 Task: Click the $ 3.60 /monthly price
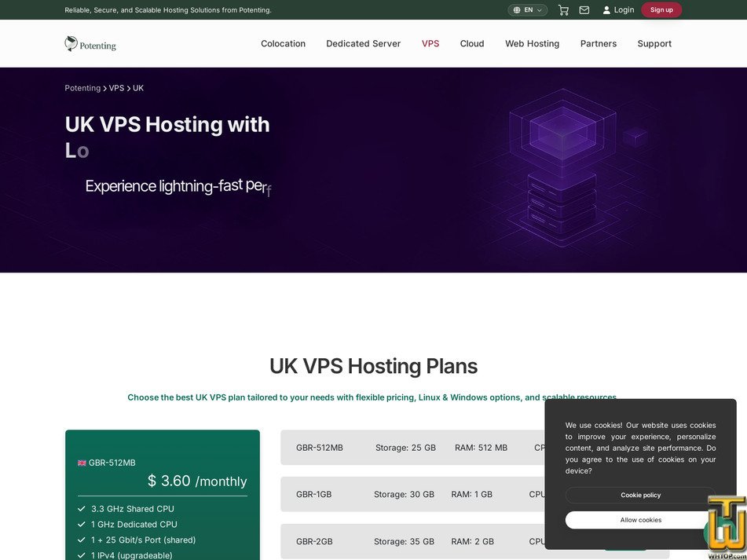[x=197, y=481]
